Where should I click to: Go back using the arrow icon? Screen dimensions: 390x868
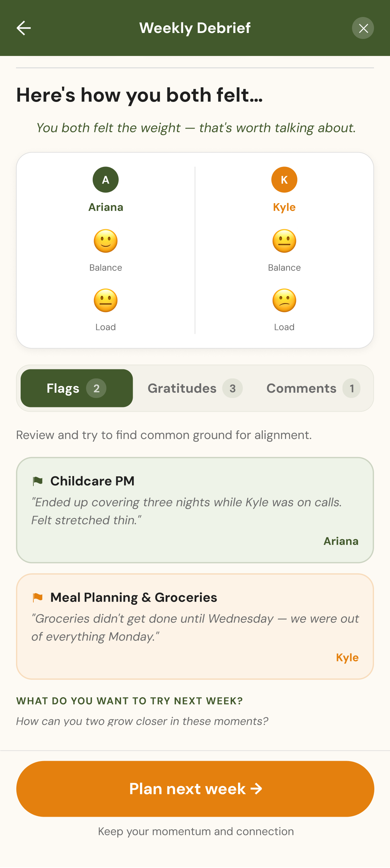(24, 28)
